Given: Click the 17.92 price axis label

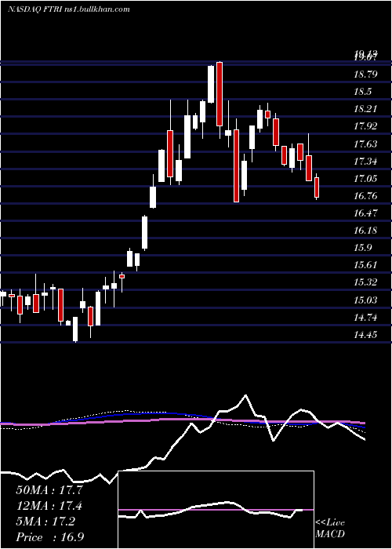Looking at the screenshot, I should [x=366, y=126].
